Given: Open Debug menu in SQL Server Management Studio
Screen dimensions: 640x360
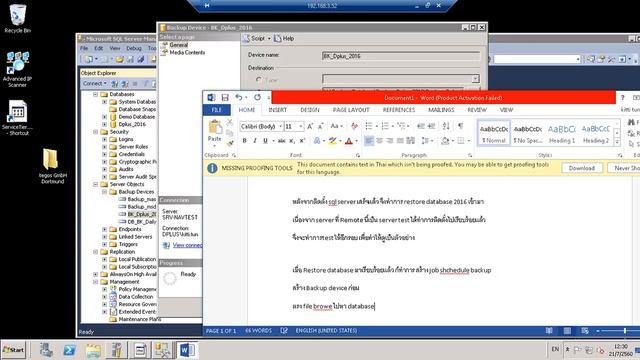Looking at the screenshot, I should (x=133, y=48).
